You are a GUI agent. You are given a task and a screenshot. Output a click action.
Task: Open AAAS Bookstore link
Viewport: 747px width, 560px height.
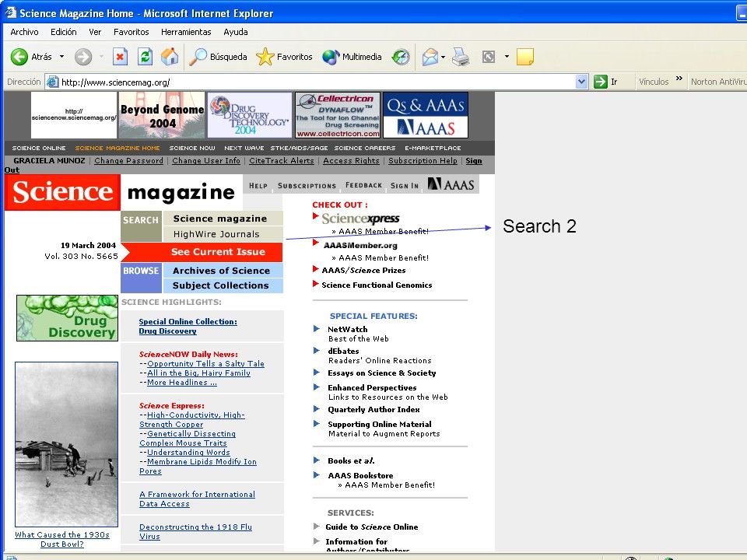360,475
